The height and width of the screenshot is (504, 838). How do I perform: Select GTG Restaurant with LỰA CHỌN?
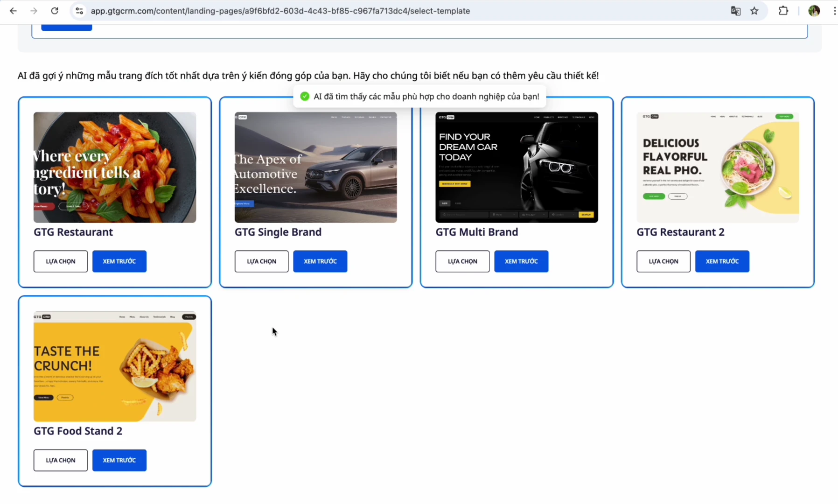pos(60,261)
